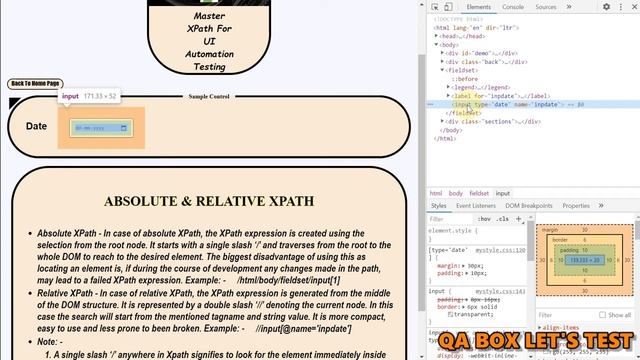Image resolution: width=640 pixels, height=360 pixels.
Task: Show more DevTools tabs chevron
Action: click(x=569, y=7)
